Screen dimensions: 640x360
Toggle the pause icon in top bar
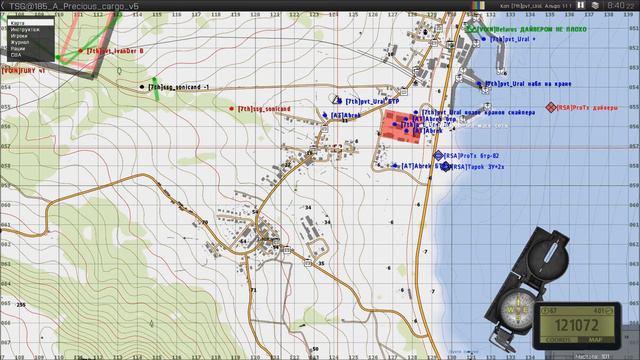(x=580, y=5)
